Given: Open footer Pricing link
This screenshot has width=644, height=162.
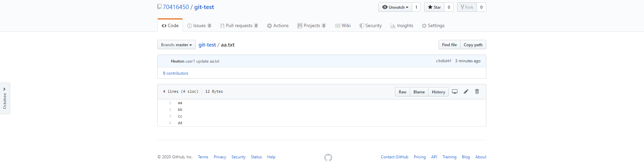Looking at the screenshot, I should click(x=420, y=157).
